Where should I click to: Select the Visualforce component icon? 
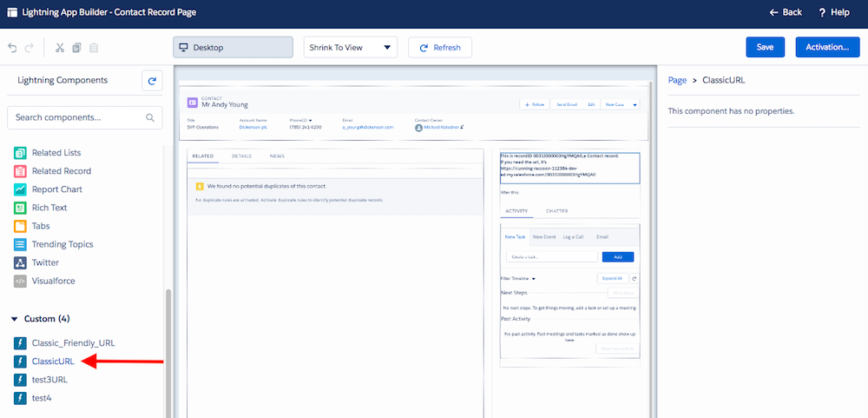[x=20, y=281]
